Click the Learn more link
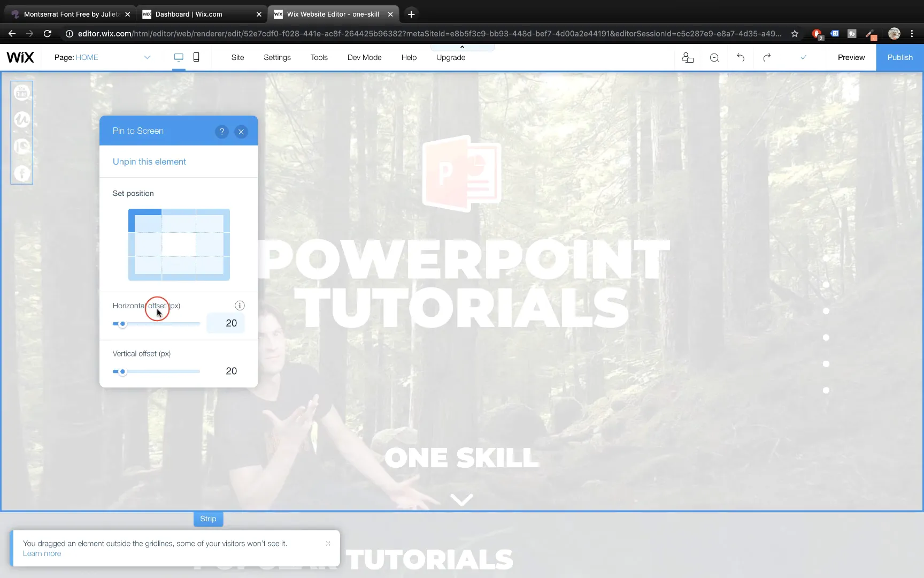This screenshot has width=924, height=578. coord(42,553)
